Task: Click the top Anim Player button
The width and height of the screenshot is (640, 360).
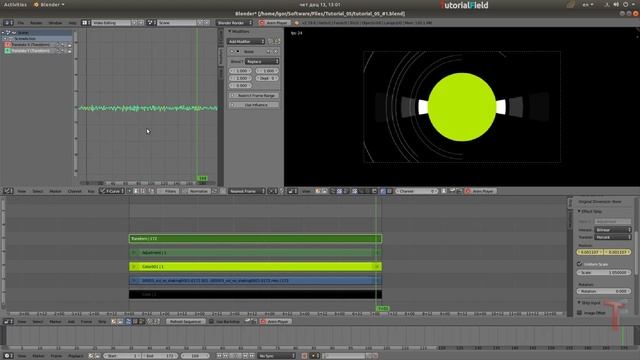Action: [x=274, y=23]
